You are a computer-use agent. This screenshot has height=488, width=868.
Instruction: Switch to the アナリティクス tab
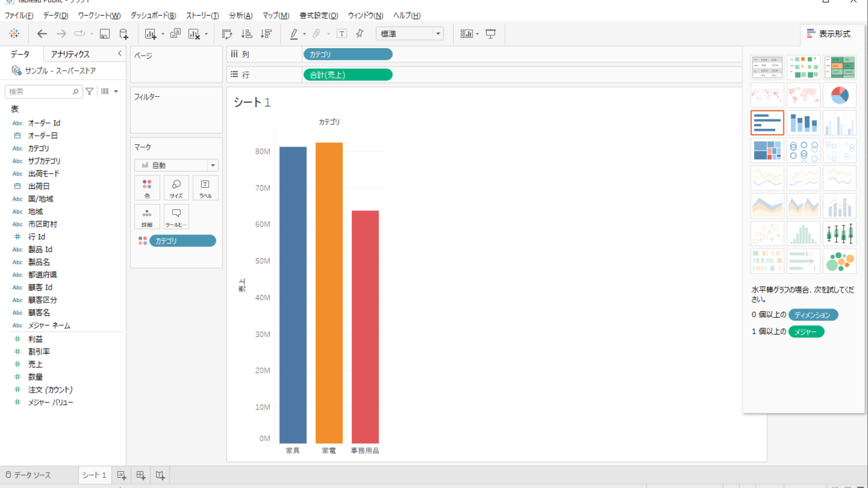coord(70,54)
